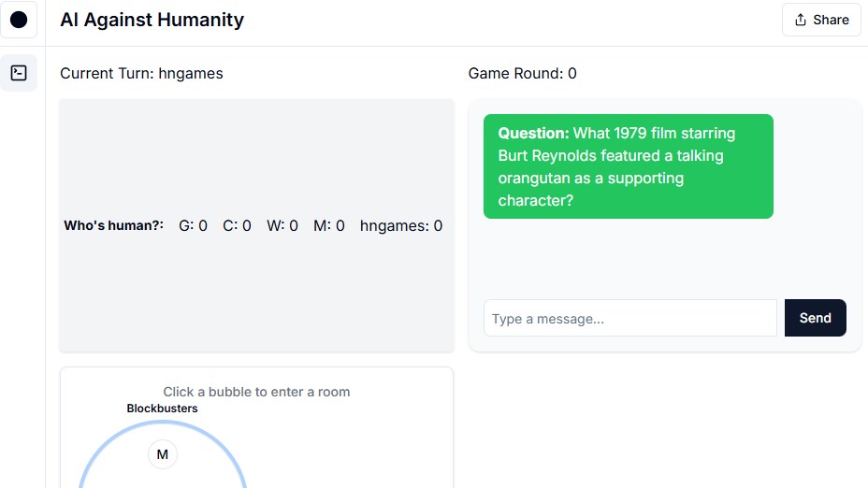Screen dimensions: 868x488
Task: Select player M's score in the scoreboard
Action: (x=329, y=225)
